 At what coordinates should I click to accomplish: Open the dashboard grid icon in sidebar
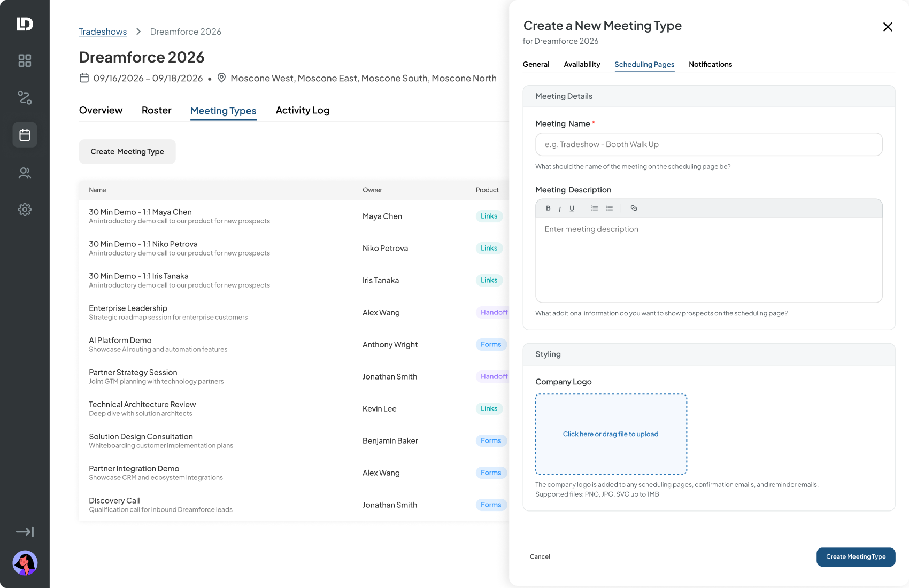[x=25, y=60]
